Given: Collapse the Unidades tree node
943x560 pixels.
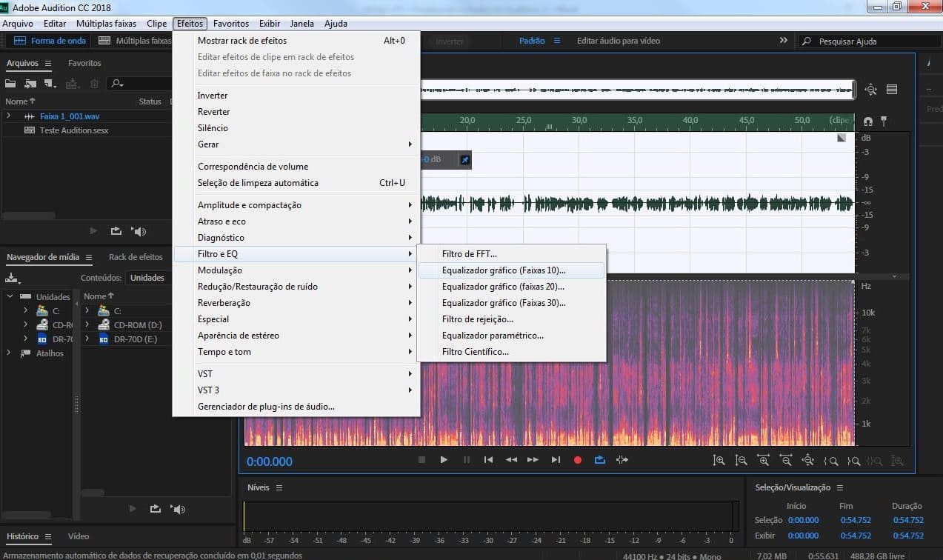Looking at the screenshot, I should (10, 296).
